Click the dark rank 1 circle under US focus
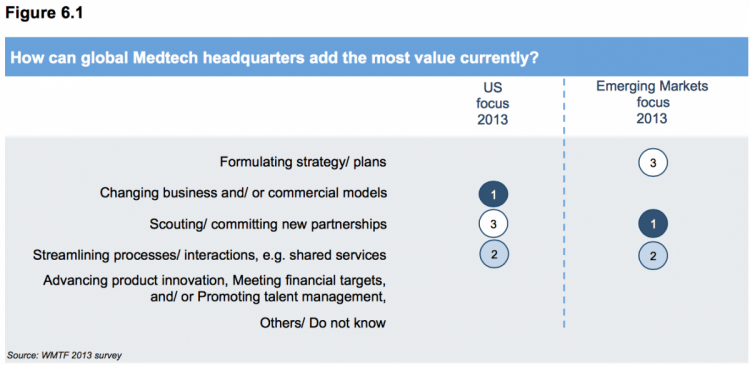The height and width of the screenshot is (365, 750). (x=493, y=194)
